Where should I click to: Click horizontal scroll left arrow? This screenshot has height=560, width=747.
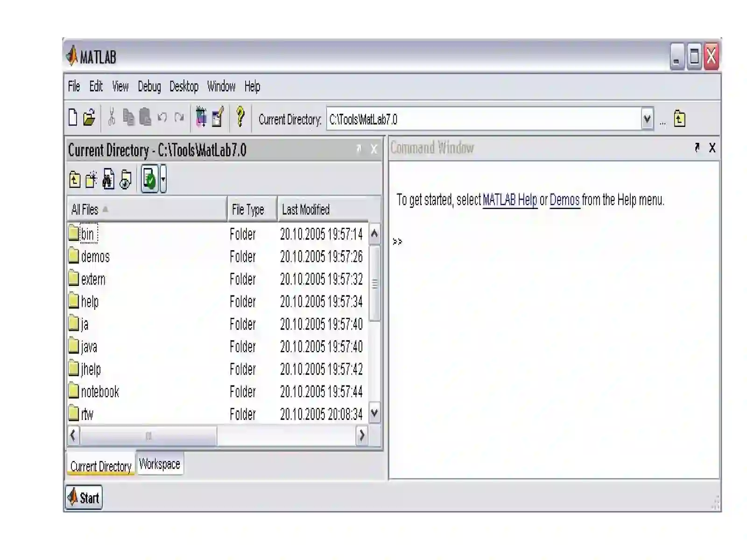pos(74,435)
